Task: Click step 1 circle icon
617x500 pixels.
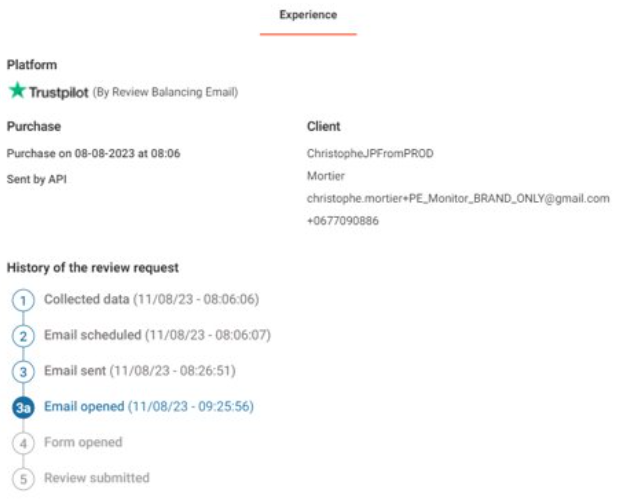Action: 25,300
